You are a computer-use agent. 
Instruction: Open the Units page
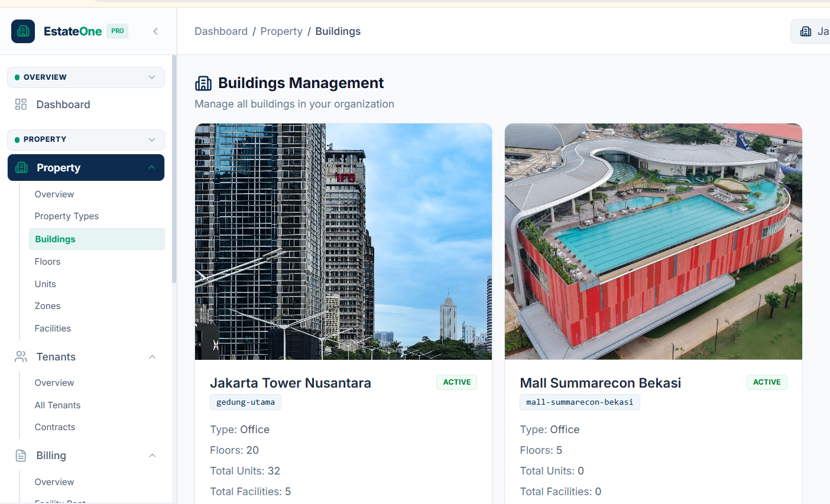[x=46, y=284]
